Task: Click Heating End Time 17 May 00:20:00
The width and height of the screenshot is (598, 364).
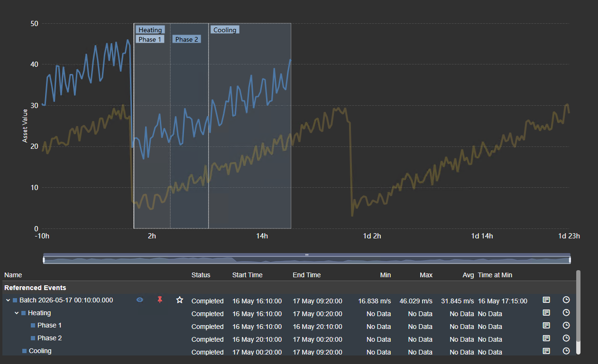Action: coord(317,314)
